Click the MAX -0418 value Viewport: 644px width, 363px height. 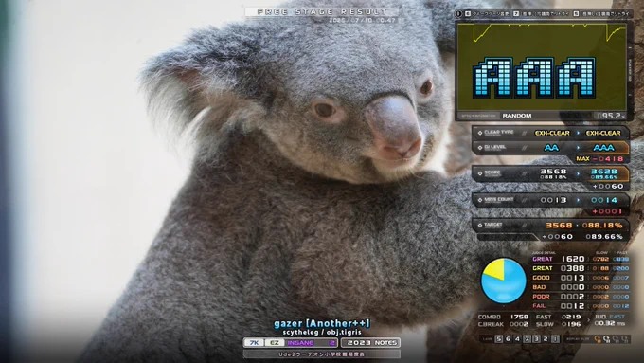pyautogui.click(x=600, y=158)
